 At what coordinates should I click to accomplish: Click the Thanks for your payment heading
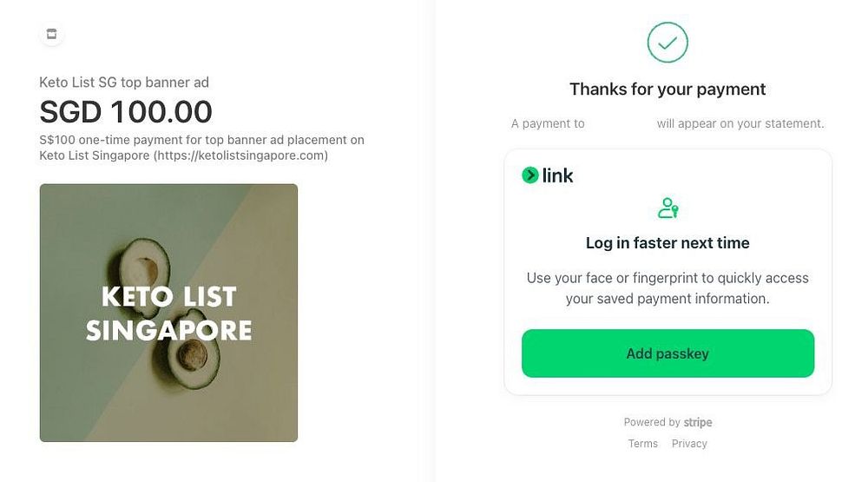[667, 89]
